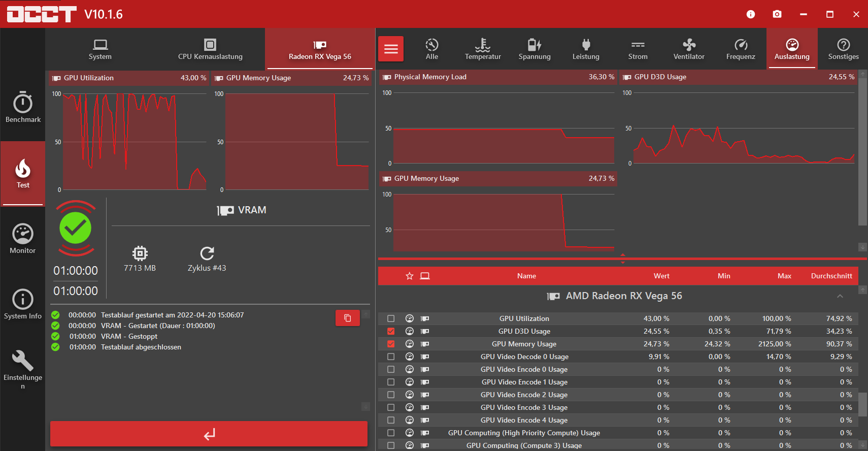Open the Benchmark section in sidebar
868x451 pixels.
23,108
